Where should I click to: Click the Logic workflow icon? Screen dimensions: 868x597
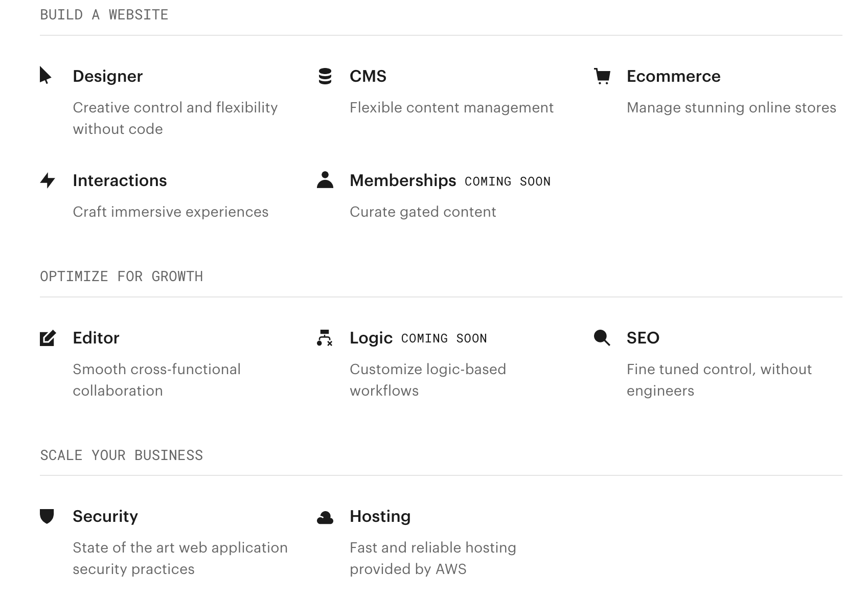tap(325, 338)
